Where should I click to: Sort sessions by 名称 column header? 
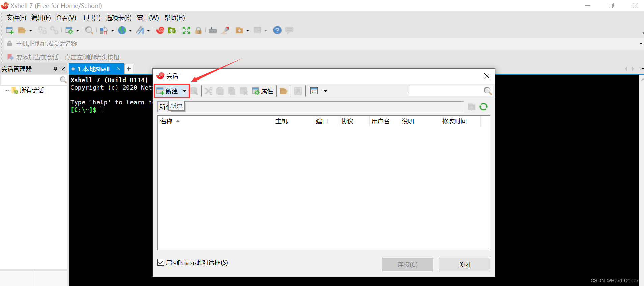[x=215, y=121]
